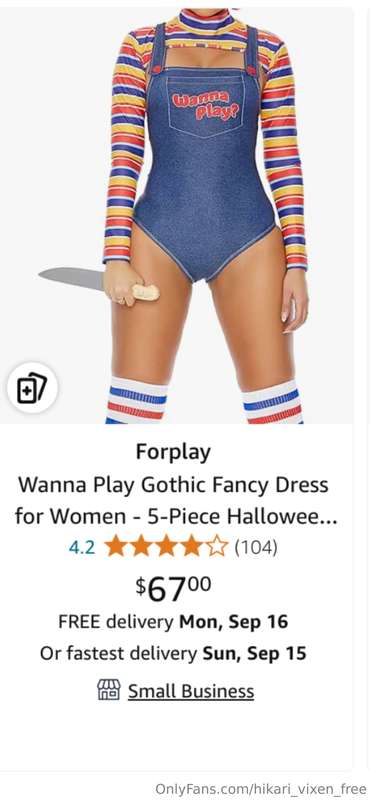Open the costume product image
The height and width of the screenshot is (800, 370).
pyautogui.click(x=177, y=216)
